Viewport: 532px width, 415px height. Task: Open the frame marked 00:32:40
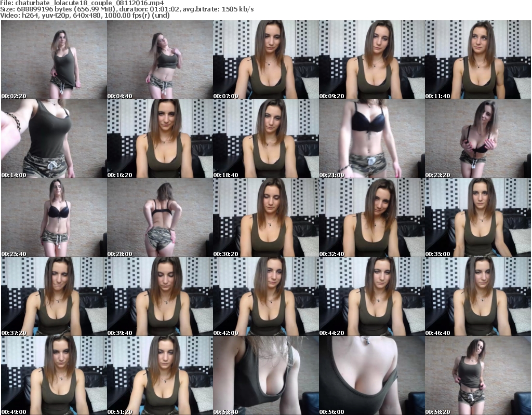(x=372, y=218)
